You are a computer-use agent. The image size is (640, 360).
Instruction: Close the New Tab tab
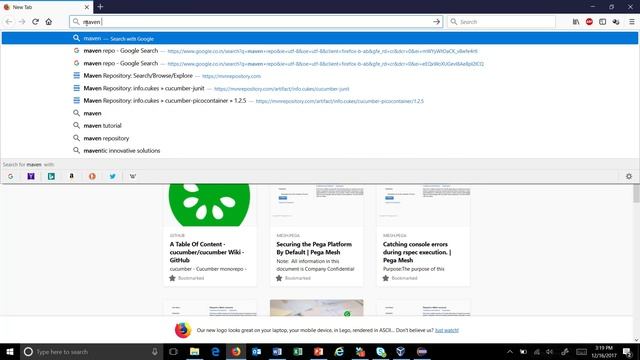(x=87, y=7)
